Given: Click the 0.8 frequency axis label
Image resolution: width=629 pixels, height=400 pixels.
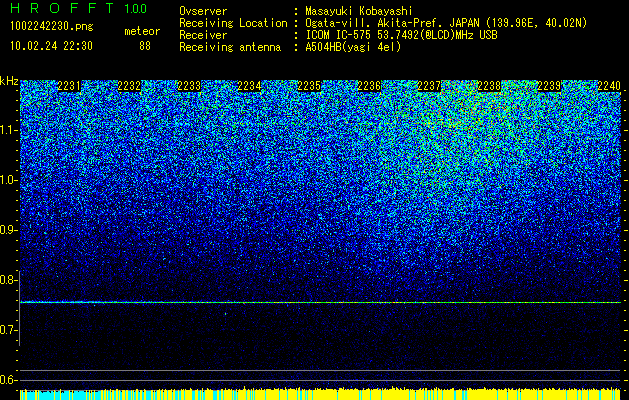Looking at the screenshot, I should pyautogui.click(x=8, y=280).
